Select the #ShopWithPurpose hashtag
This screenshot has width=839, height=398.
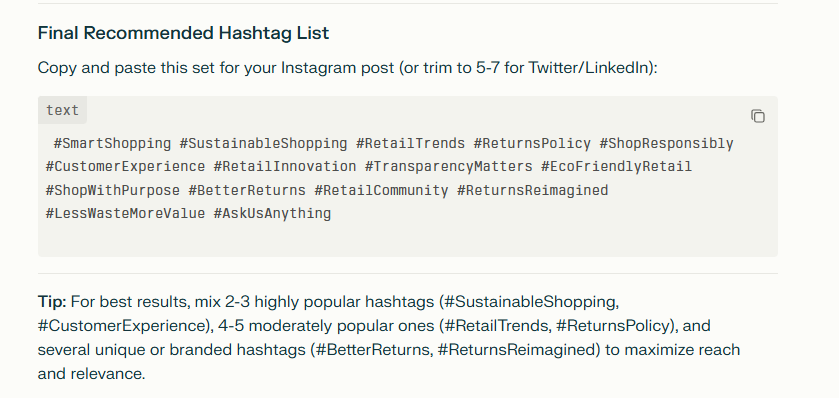click(112, 190)
